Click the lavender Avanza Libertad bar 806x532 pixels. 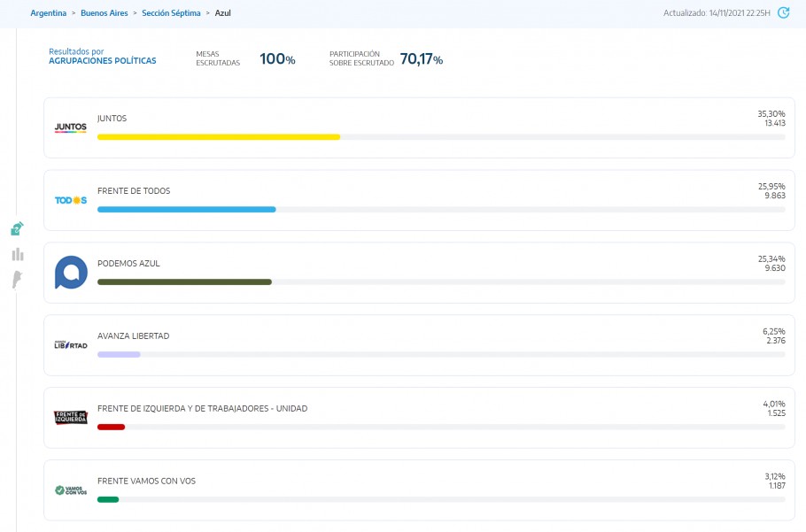pos(119,354)
